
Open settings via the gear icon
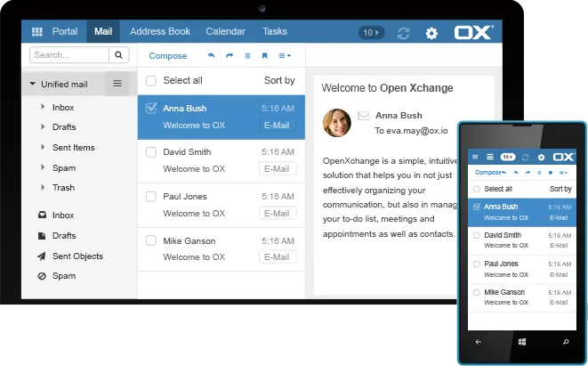[431, 33]
